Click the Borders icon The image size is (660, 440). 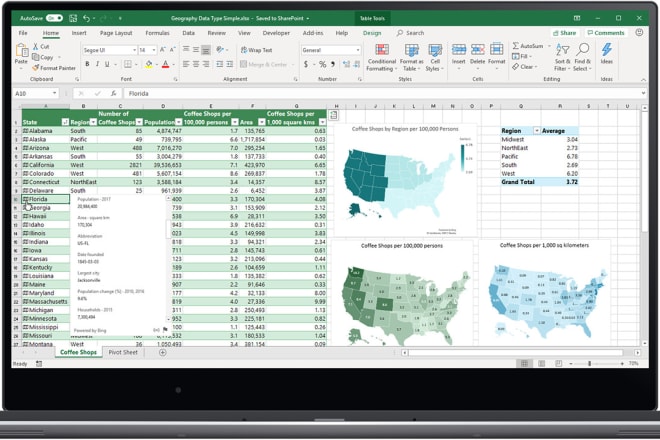[128, 64]
